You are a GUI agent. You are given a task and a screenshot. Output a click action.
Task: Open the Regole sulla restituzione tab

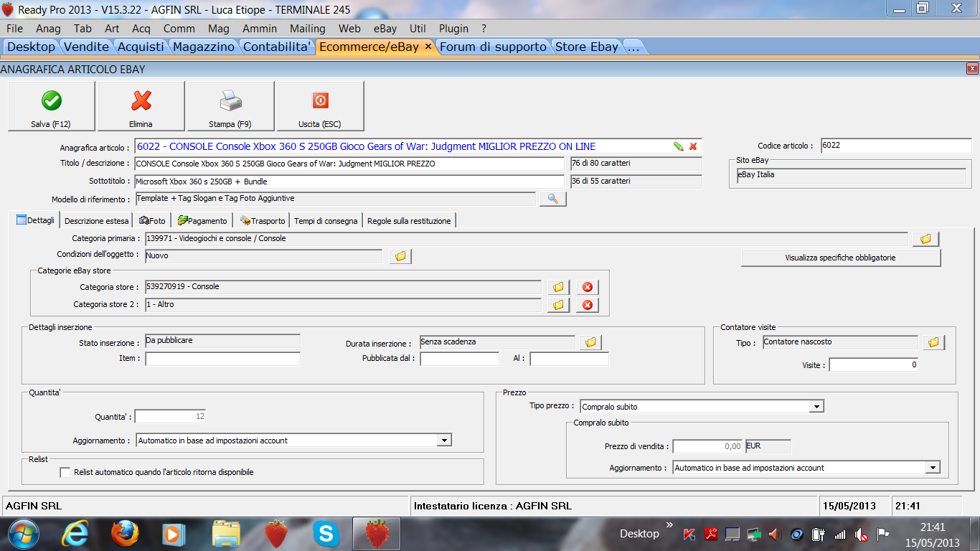tap(409, 220)
